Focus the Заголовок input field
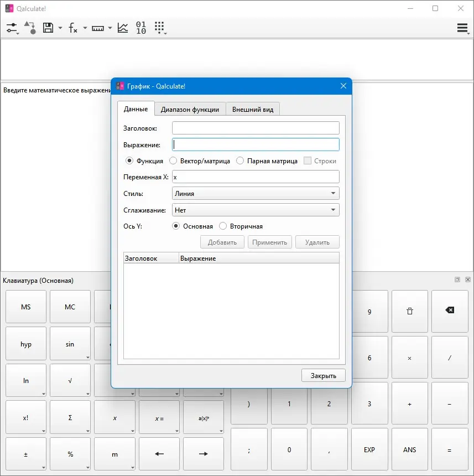This screenshot has width=474, height=476. click(x=256, y=128)
